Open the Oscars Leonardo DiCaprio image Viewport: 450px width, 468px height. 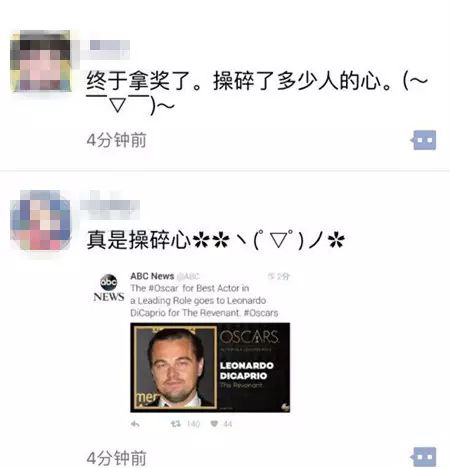click(210, 367)
